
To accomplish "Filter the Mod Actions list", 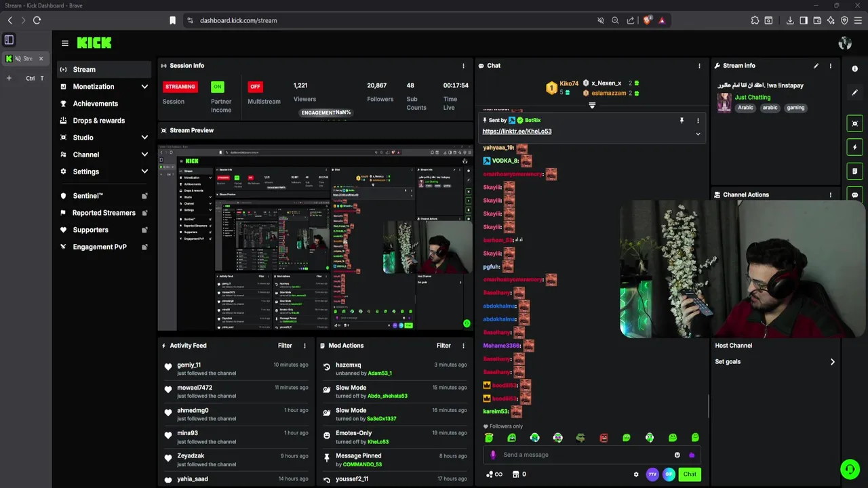I will click(x=443, y=346).
